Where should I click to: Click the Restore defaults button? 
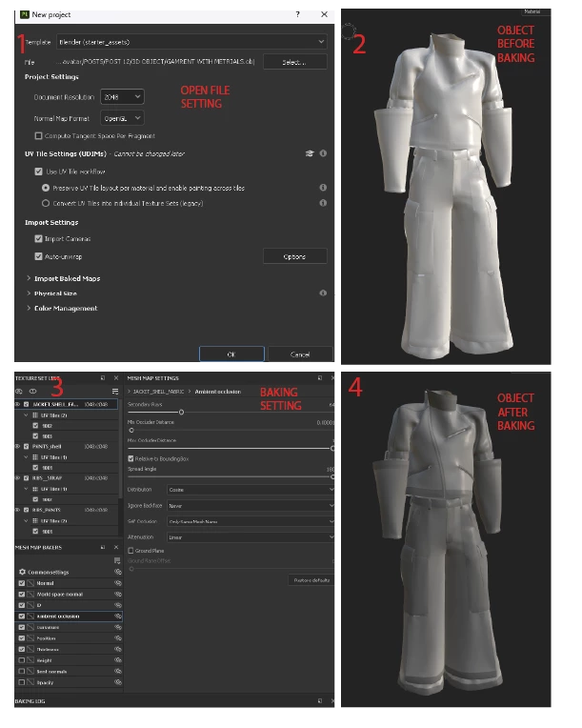point(311,580)
